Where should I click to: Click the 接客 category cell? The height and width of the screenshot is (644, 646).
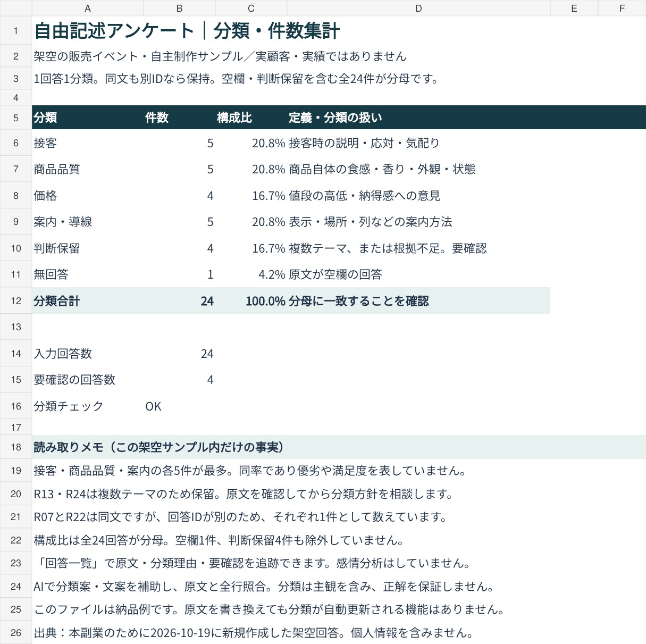[88, 143]
